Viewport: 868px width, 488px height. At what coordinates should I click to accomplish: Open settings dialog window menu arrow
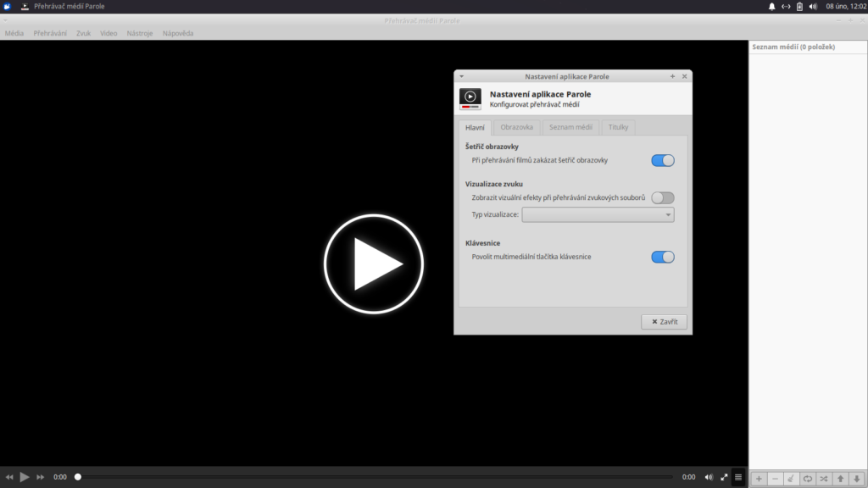click(x=462, y=76)
